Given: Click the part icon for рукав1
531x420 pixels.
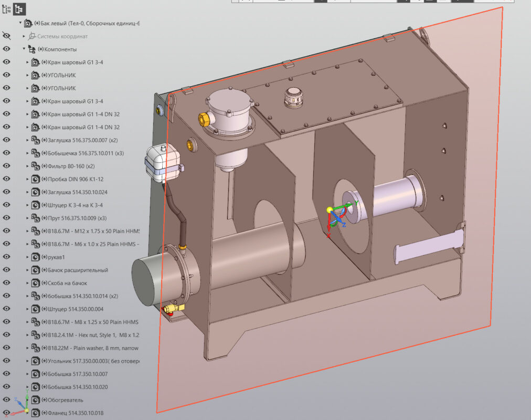Looking at the screenshot, I should click(x=36, y=257).
